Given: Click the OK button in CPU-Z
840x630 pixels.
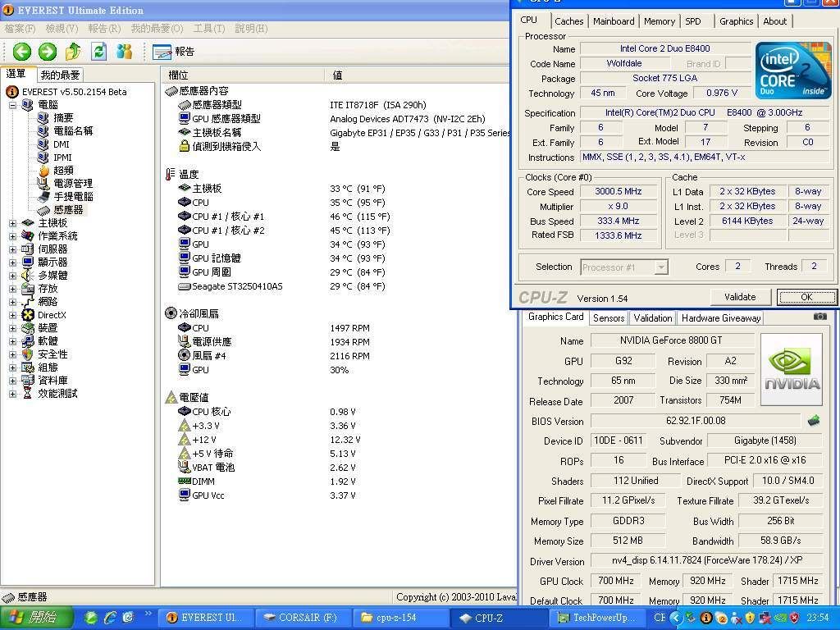Looking at the screenshot, I should coord(806,297).
